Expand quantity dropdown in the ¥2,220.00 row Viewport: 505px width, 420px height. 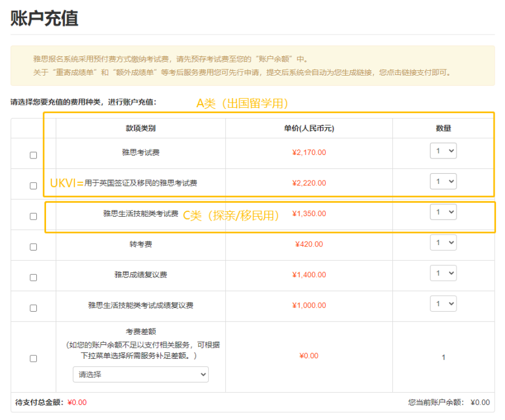click(x=443, y=181)
